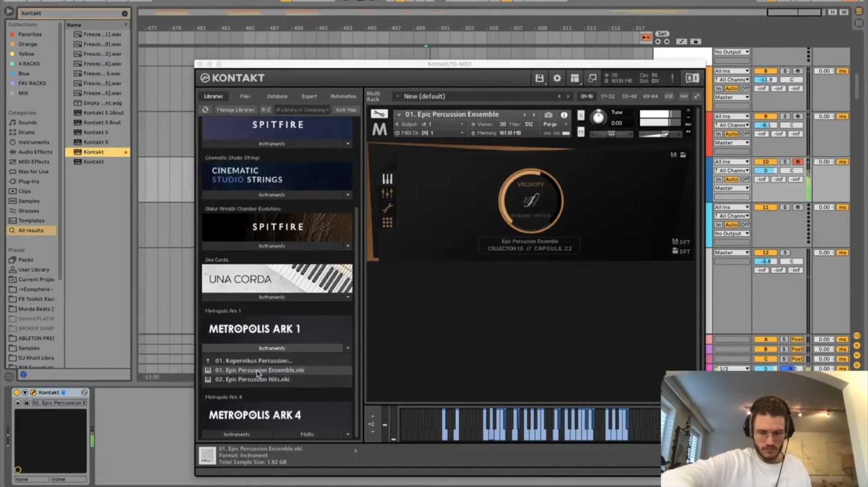Select the 33-48 rack page tab
Image resolution: width=868 pixels, height=487 pixels.
click(x=629, y=96)
